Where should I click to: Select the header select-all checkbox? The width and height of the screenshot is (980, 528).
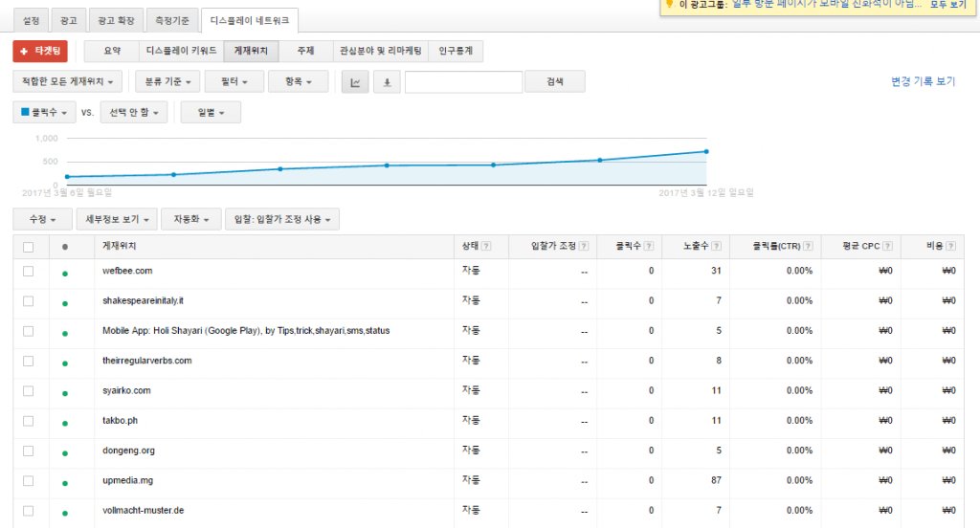point(28,247)
